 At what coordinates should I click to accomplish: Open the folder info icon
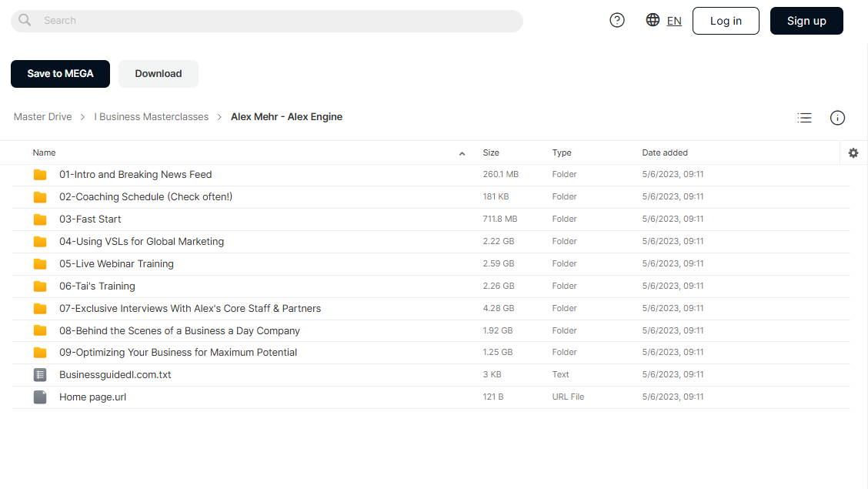click(x=837, y=117)
